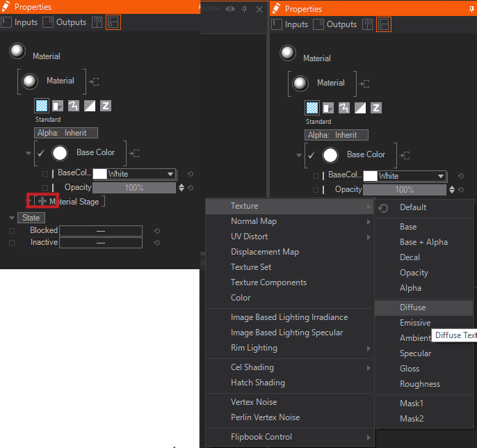
Task: Reset the Blocked state with its revert icon
Action: coord(157,231)
